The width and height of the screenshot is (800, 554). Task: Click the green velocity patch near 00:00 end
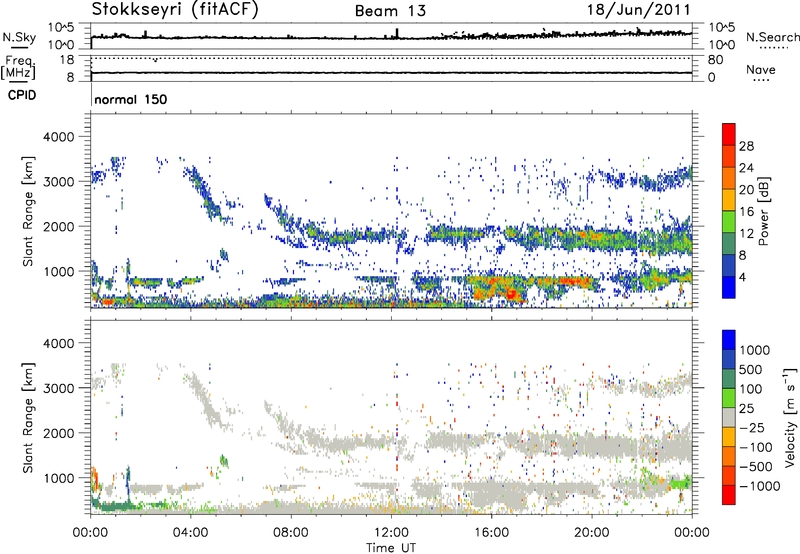coord(680,483)
